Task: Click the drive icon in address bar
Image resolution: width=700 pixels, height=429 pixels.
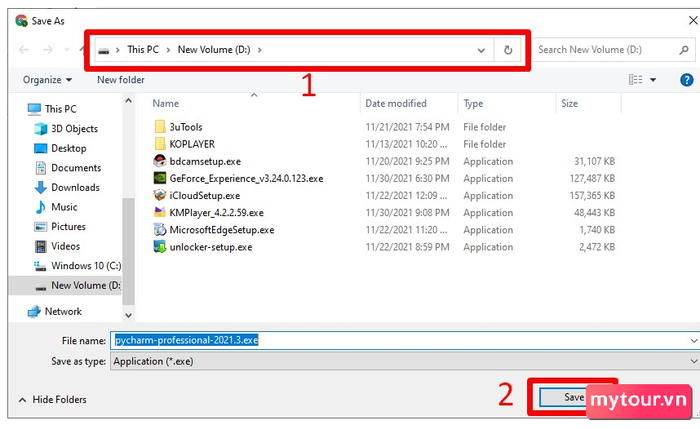Action: pyautogui.click(x=104, y=50)
